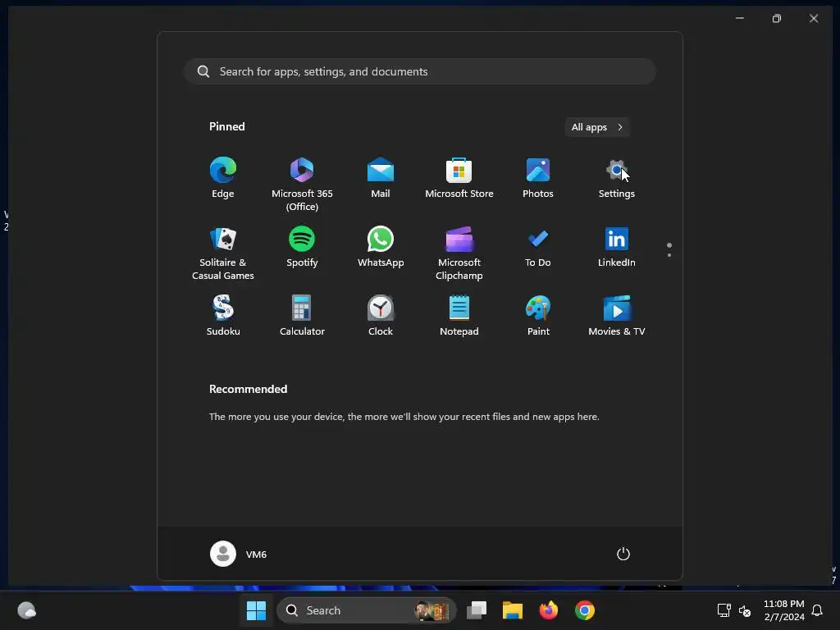Open Spotify from pinned apps

click(302, 248)
